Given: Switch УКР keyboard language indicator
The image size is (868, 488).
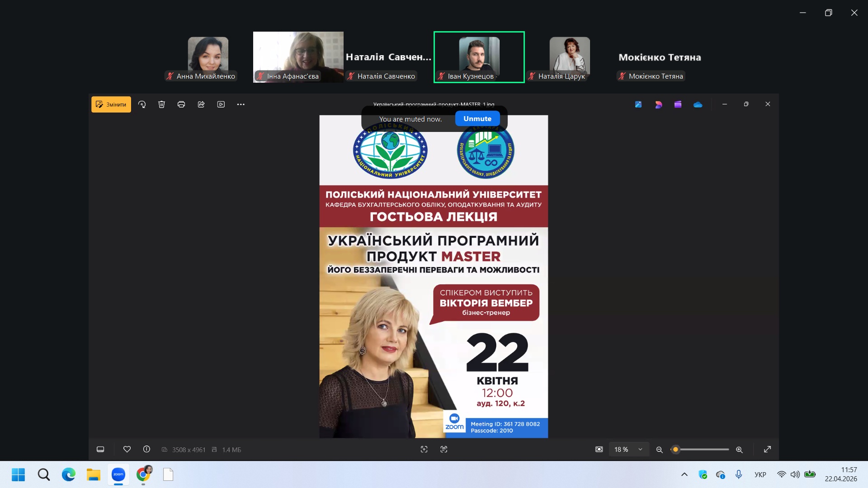Looking at the screenshot, I should pos(760,474).
